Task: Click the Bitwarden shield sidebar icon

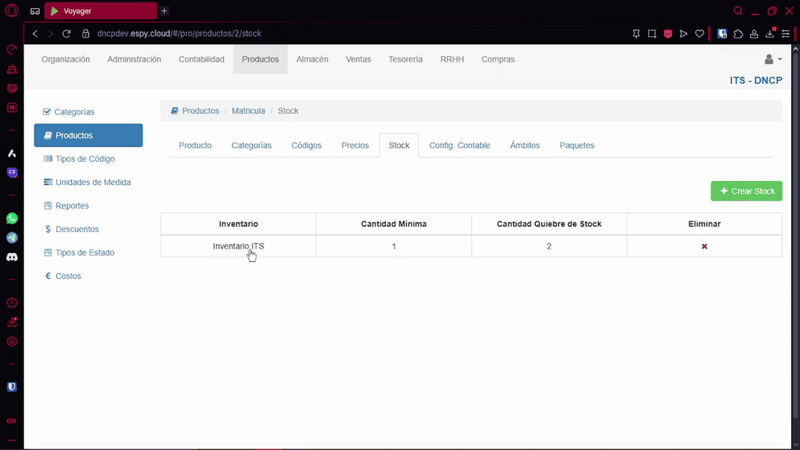Action: tap(12, 386)
